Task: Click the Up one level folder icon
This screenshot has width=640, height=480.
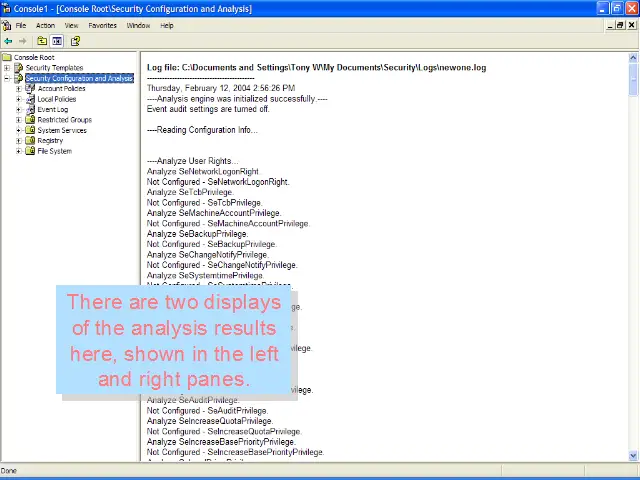Action: point(42,41)
